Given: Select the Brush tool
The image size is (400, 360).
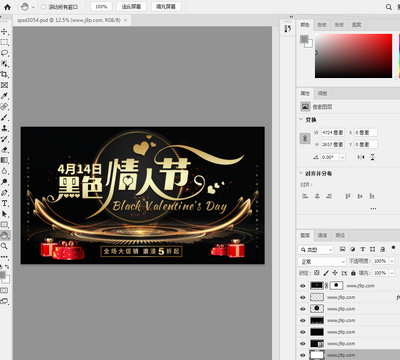Looking at the screenshot, I should coord(4,117).
